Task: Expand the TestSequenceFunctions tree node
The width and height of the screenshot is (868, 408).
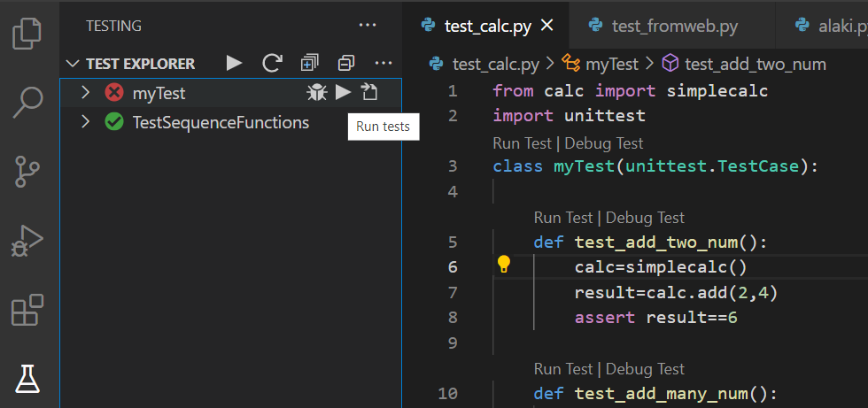Action: coord(85,122)
